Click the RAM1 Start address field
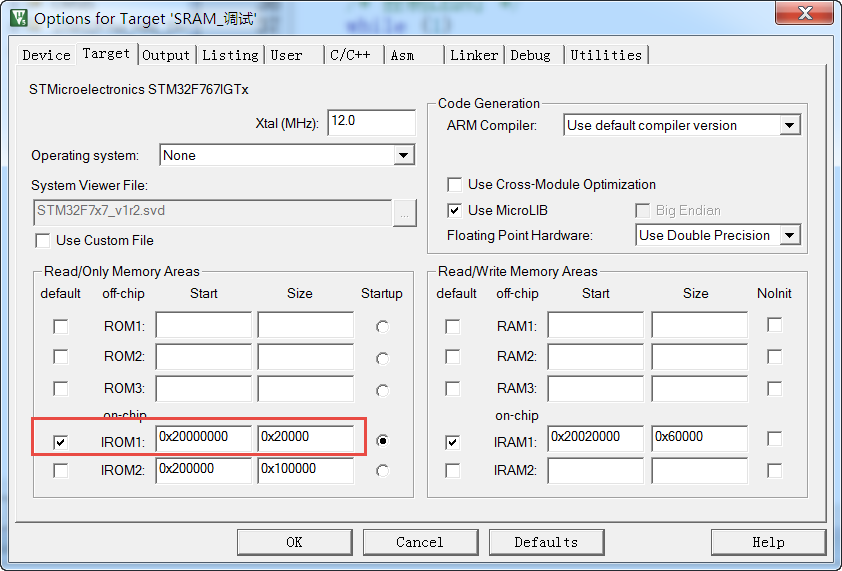This screenshot has height=571, width=842. tap(596, 325)
